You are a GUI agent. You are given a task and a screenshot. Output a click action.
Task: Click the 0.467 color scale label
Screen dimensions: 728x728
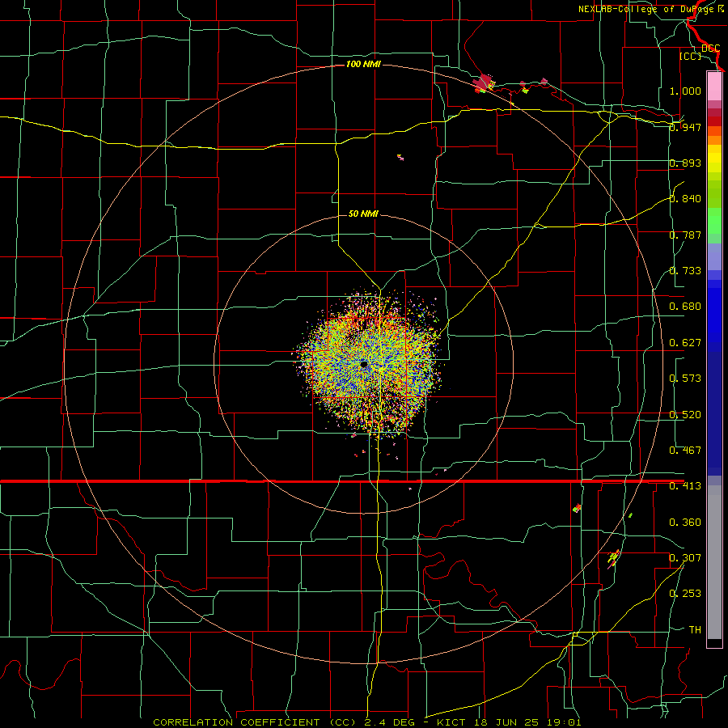point(685,451)
